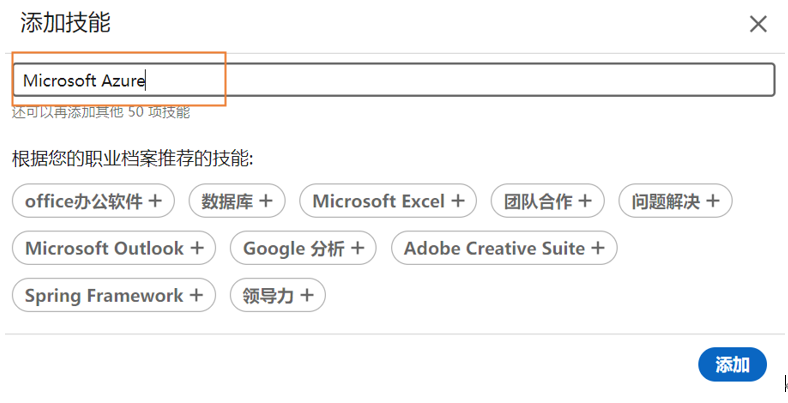Click plus icon on Microsoft Excel chip

click(457, 201)
